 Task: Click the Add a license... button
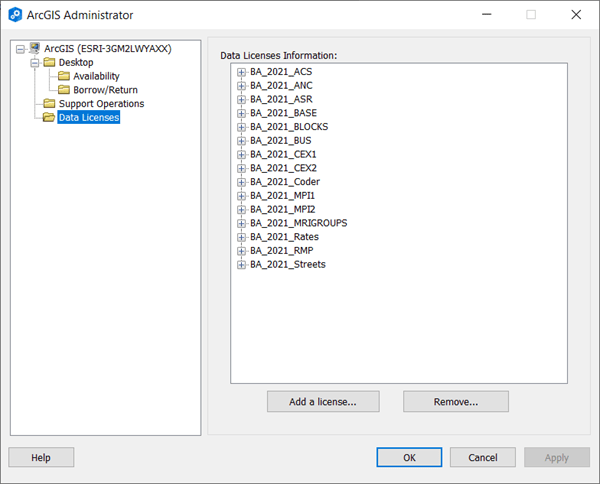tap(323, 402)
